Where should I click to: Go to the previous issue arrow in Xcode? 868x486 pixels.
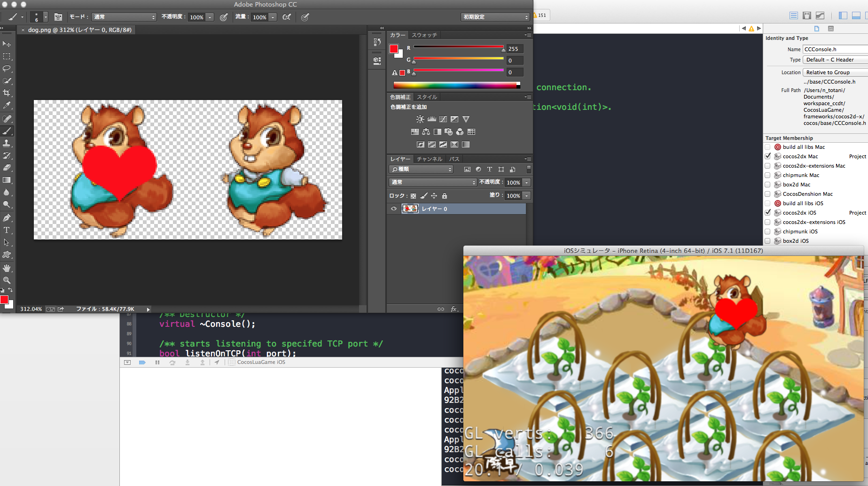point(743,29)
